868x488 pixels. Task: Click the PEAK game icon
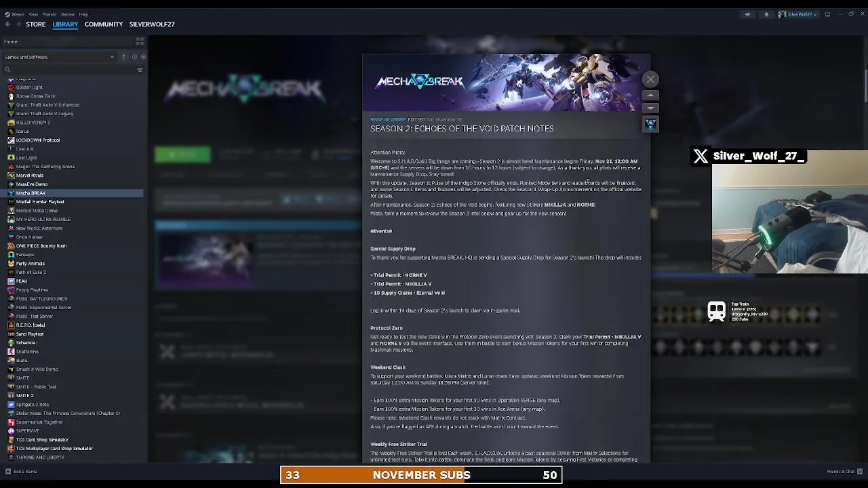(11, 281)
